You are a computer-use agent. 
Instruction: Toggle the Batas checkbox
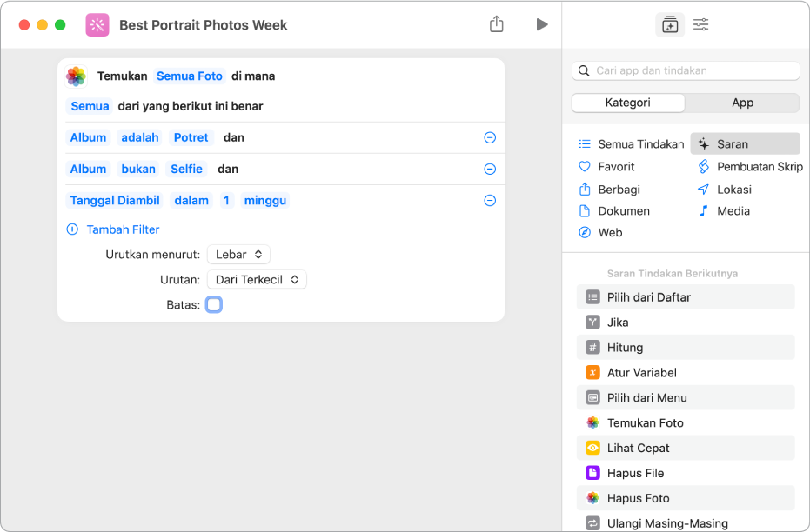pos(214,305)
